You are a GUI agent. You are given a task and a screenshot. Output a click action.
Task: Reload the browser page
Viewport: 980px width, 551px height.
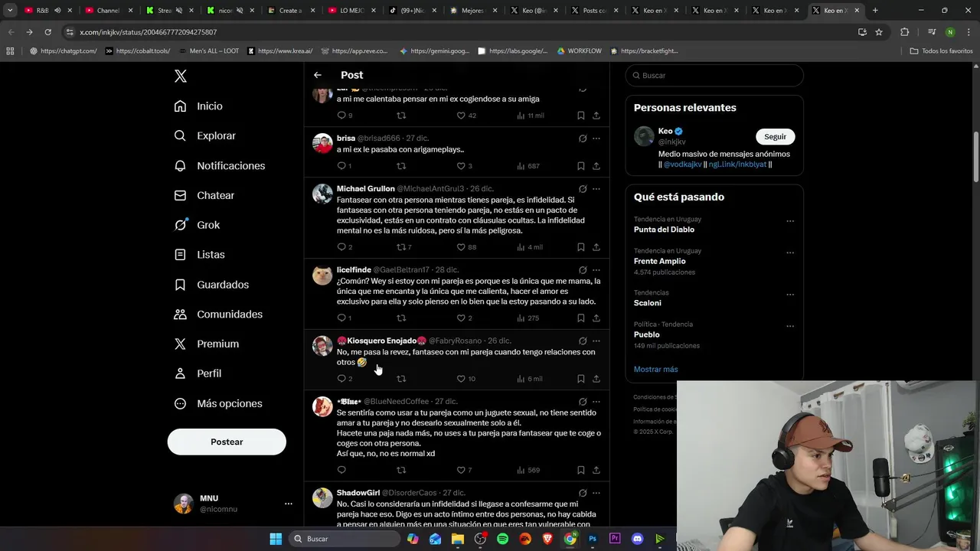(47, 32)
